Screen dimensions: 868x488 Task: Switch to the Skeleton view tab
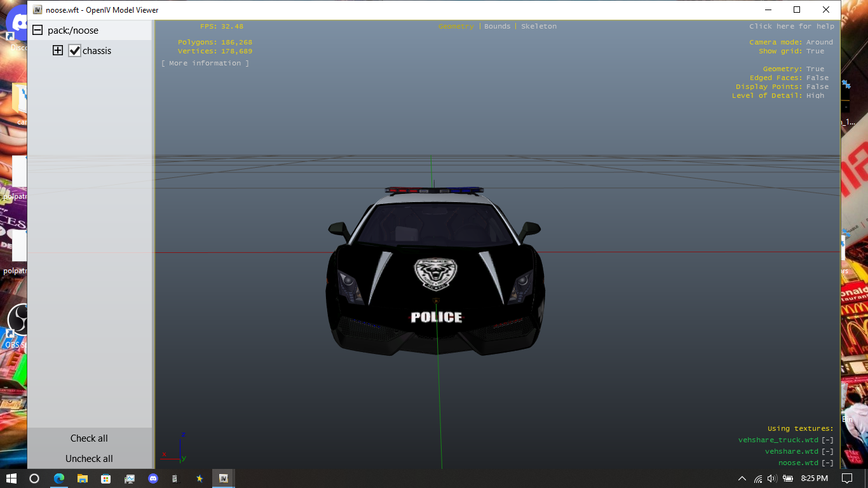tap(539, 27)
